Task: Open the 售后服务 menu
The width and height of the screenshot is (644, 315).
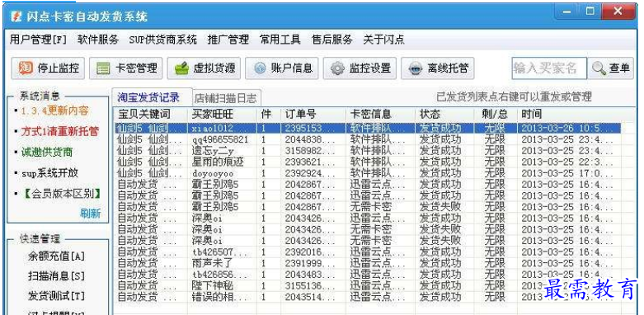Action: click(x=331, y=40)
